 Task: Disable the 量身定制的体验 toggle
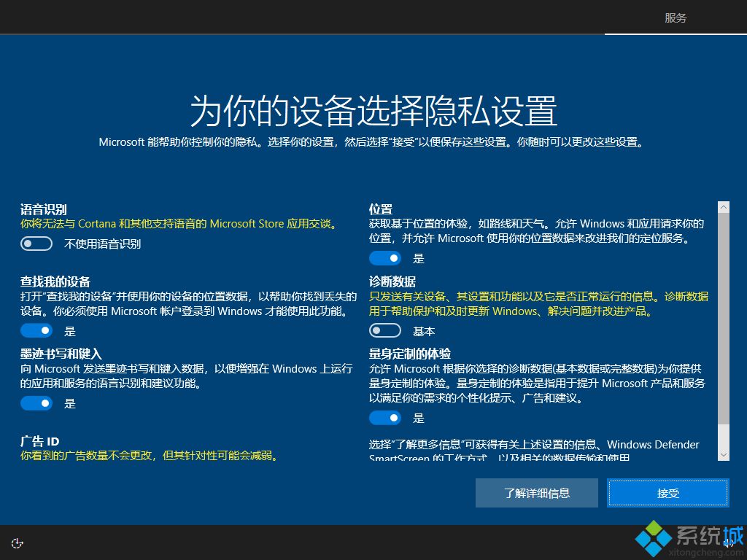385,418
